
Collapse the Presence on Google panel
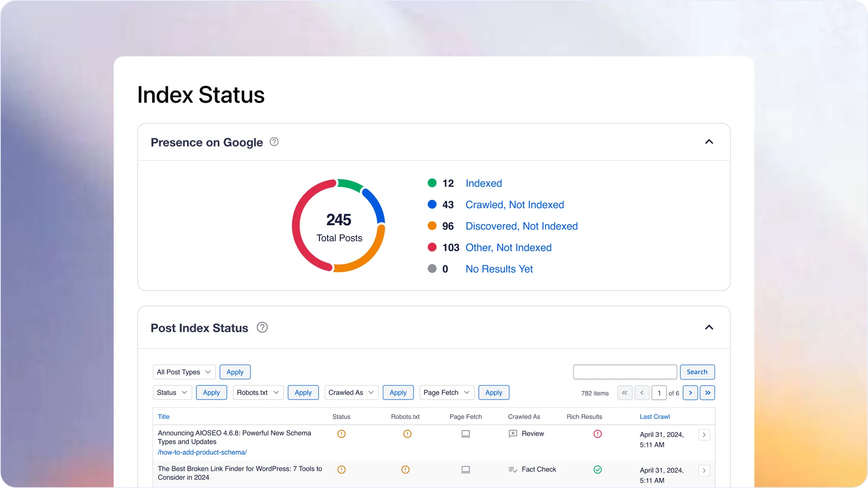point(709,142)
